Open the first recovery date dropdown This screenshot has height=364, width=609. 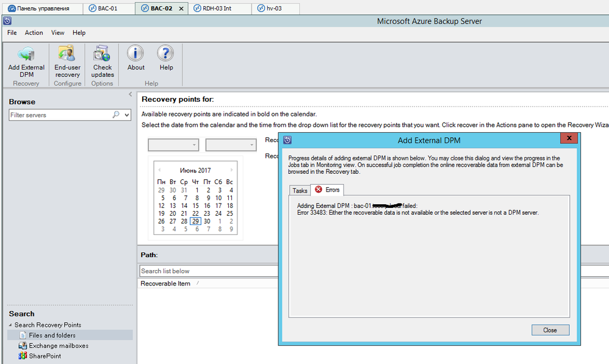[173, 145]
